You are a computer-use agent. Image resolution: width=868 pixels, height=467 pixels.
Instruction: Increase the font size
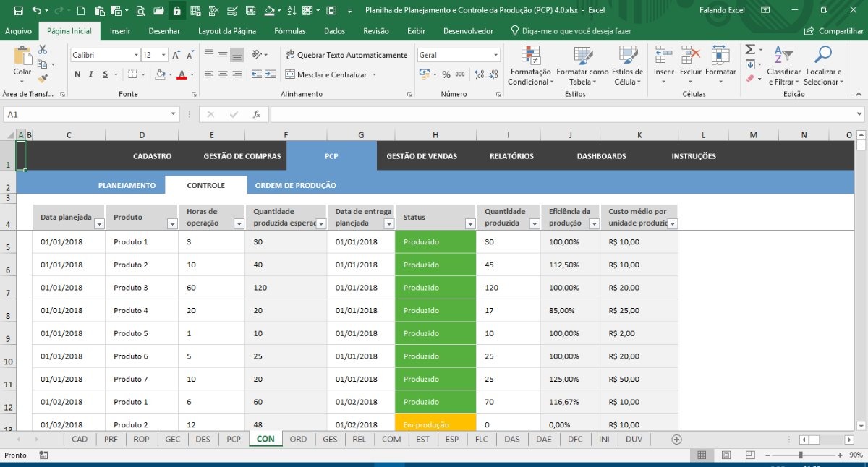click(x=177, y=55)
